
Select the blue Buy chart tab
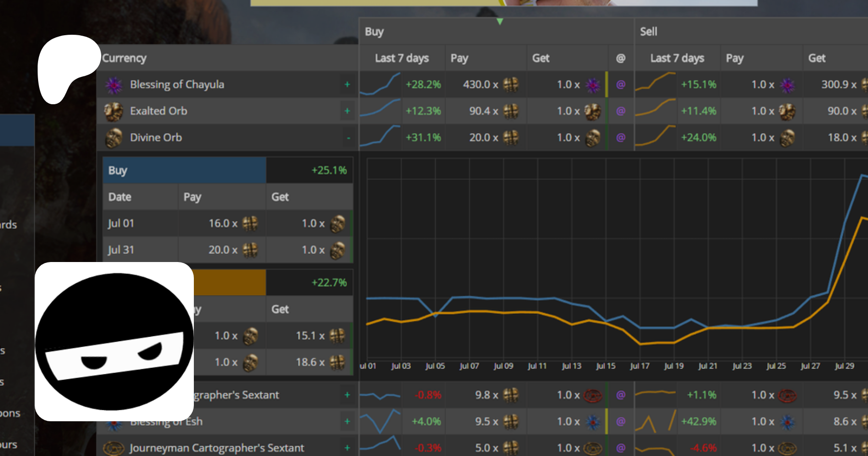click(x=184, y=170)
